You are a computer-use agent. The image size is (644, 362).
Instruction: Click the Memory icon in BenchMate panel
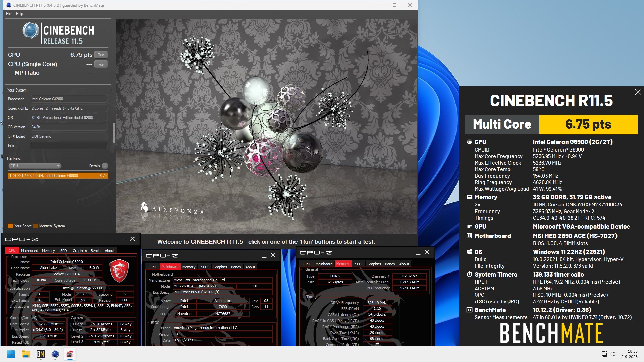coord(469,197)
